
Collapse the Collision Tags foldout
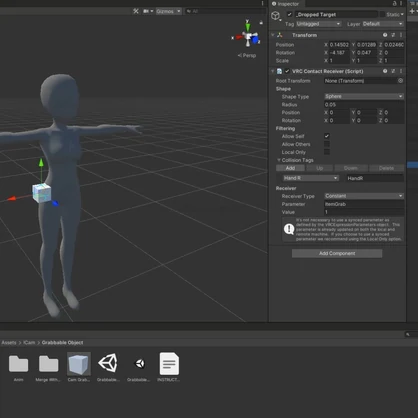pos(279,160)
